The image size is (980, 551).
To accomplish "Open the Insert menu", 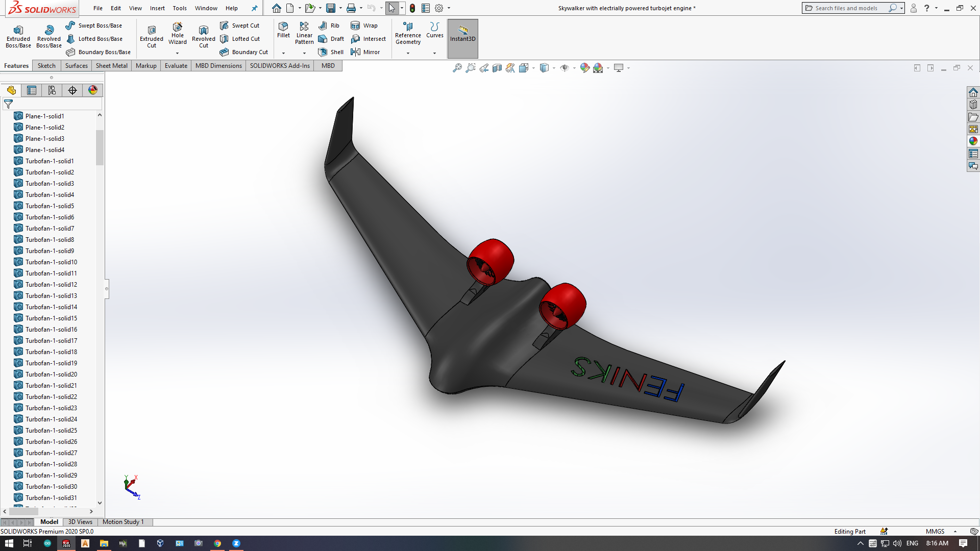I will tap(157, 8).
